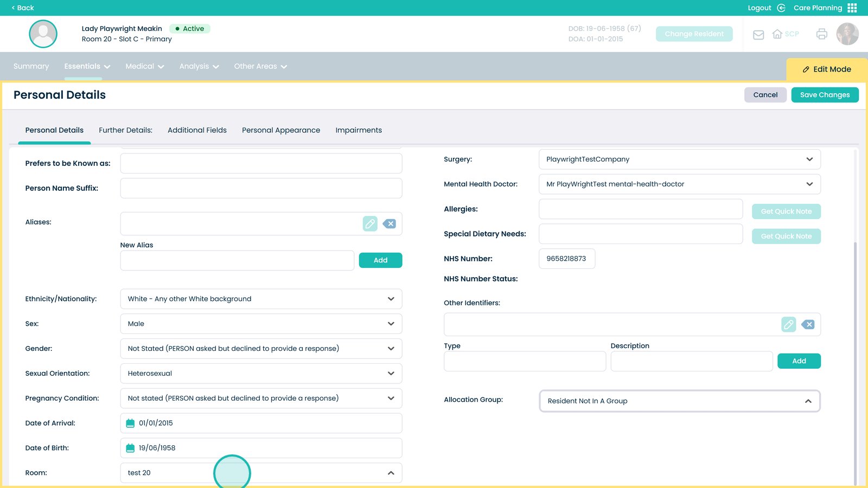
Task: Click the edit pencil icon in Aliases field
Action: [x=370, y=224]
